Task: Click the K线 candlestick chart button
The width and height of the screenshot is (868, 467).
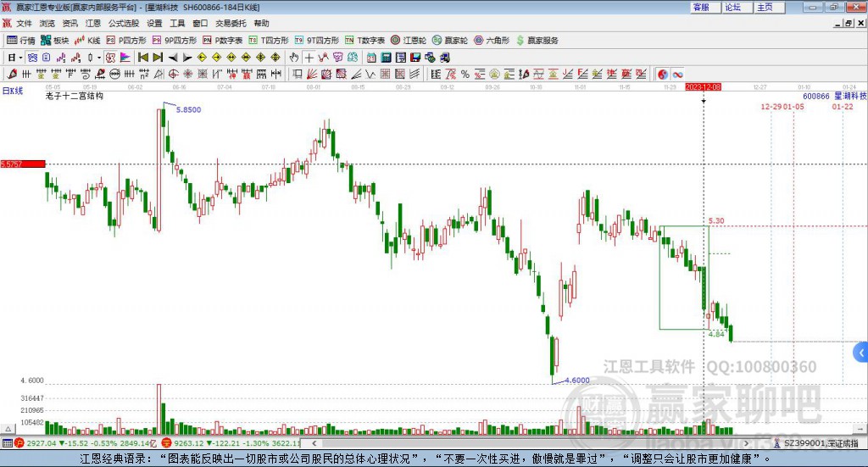Action: pyautogui.click(x=88, y=40)
